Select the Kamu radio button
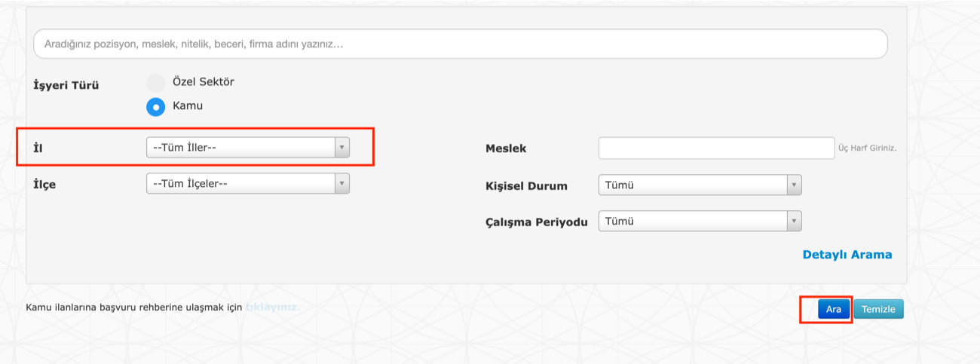Image resolution: width=980 pixels, height=364 pixels. (155, 107)
